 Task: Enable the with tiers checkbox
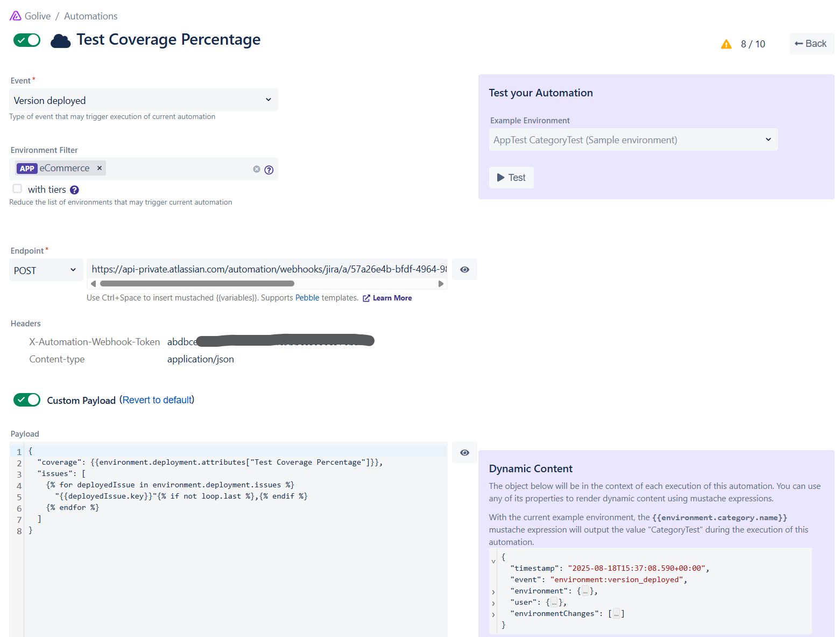[17, 188]
